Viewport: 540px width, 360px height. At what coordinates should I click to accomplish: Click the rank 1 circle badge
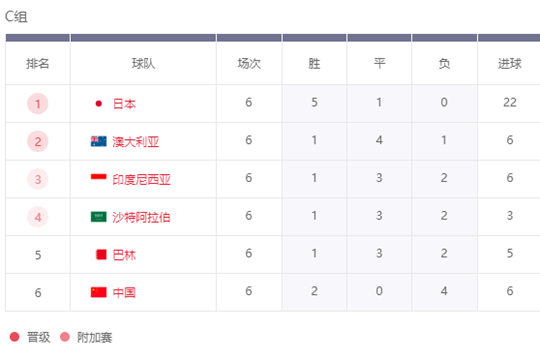[x=38, y=104]
